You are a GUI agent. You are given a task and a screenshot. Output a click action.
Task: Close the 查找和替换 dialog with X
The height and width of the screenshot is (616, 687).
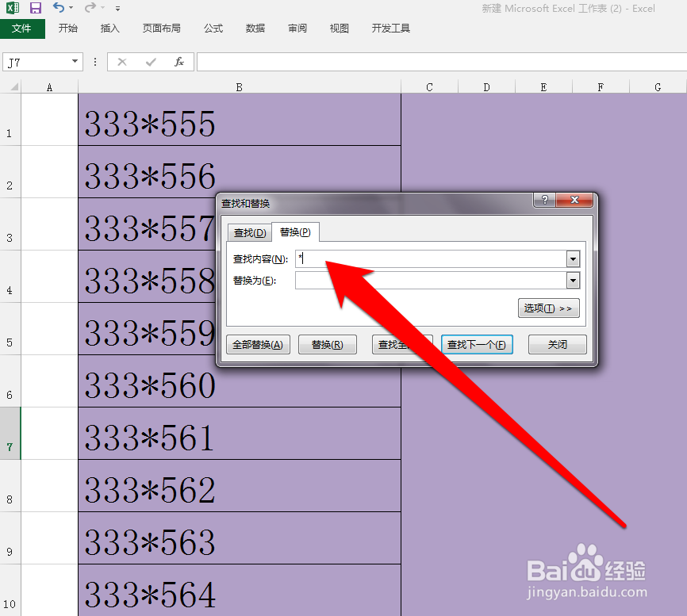[x=574, y=200]
